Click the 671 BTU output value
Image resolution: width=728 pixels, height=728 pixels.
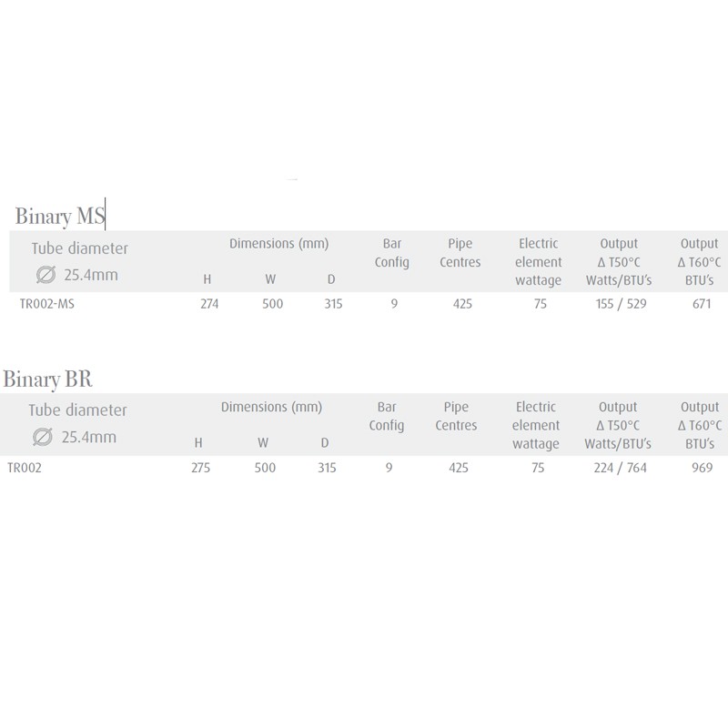point(702,304)
